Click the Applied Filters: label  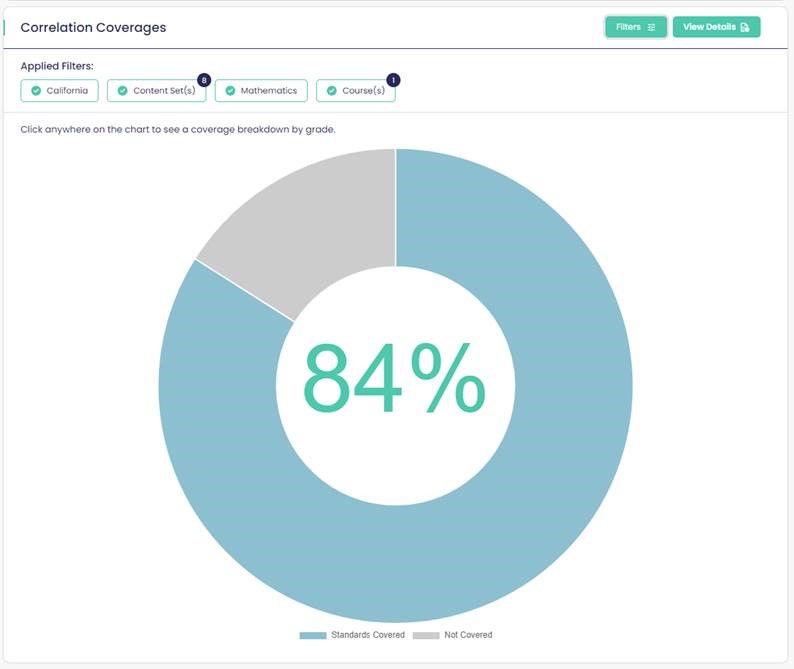tap(57, 66)
